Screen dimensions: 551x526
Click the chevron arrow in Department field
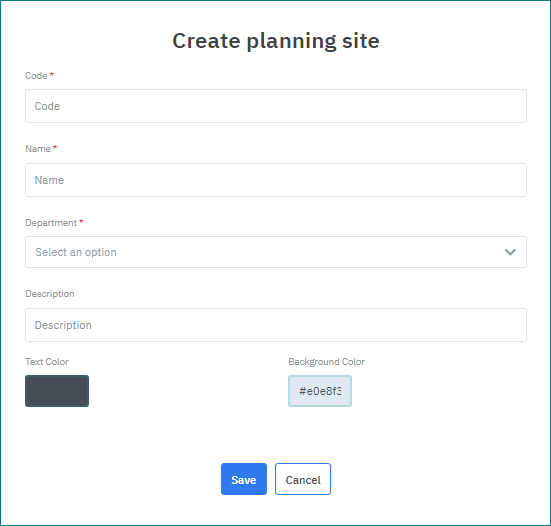[510, 252]
